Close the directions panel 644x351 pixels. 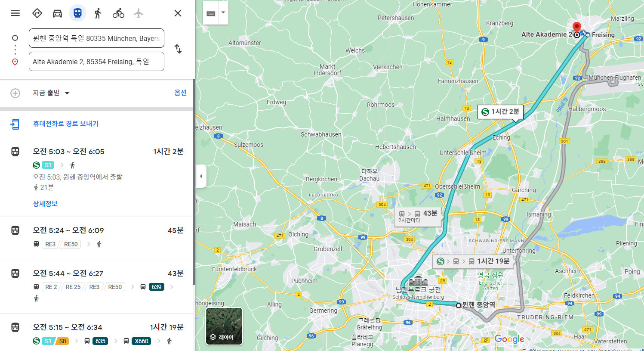[x=178, y=13]
